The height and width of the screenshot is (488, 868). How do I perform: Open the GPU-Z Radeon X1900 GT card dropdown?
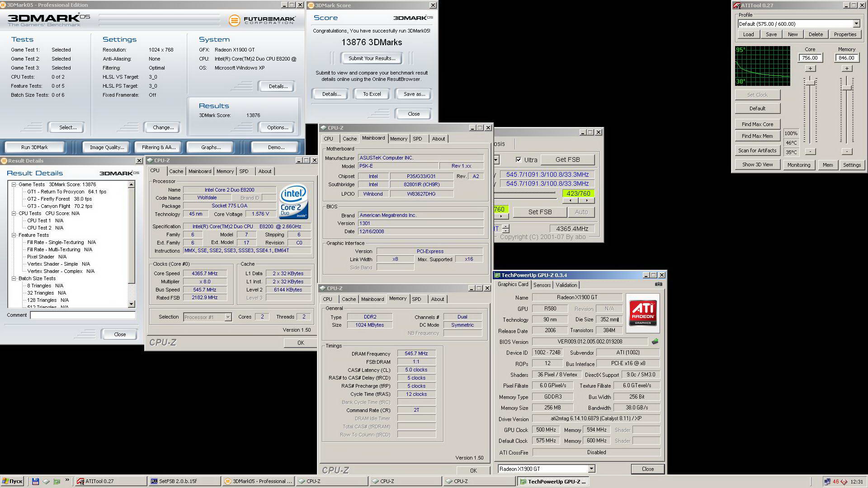pyautogui.click(x=591, y=469)
